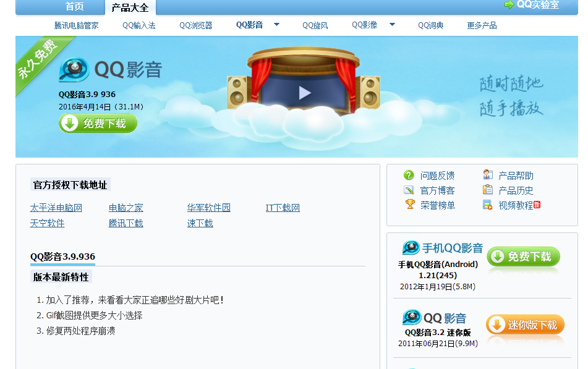Open the 腾讯下载 link
This screenshot has width=588, height=369.
(x=126, y=223)
